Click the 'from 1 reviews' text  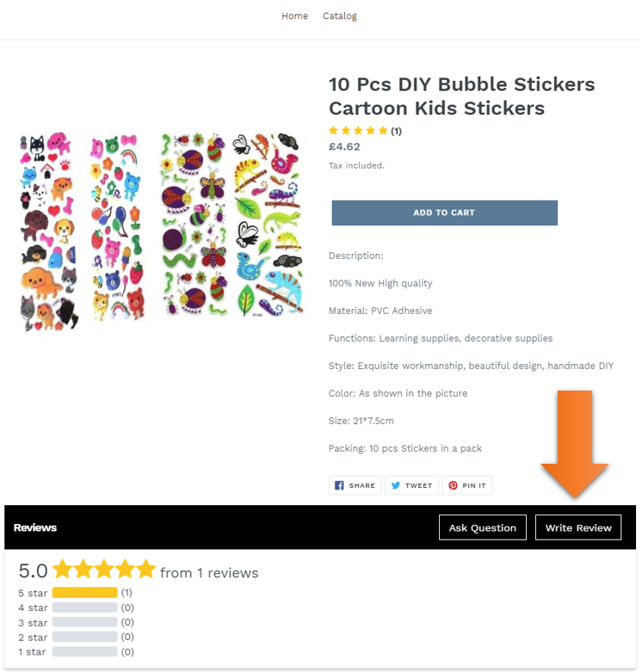pyautogui.click(x=209, y=572)
